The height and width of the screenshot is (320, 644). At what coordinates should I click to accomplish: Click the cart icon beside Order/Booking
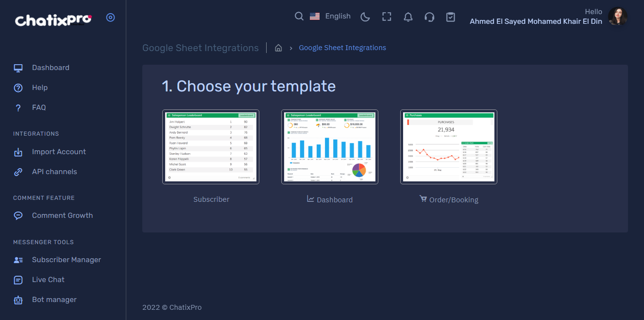coord(423,199)
